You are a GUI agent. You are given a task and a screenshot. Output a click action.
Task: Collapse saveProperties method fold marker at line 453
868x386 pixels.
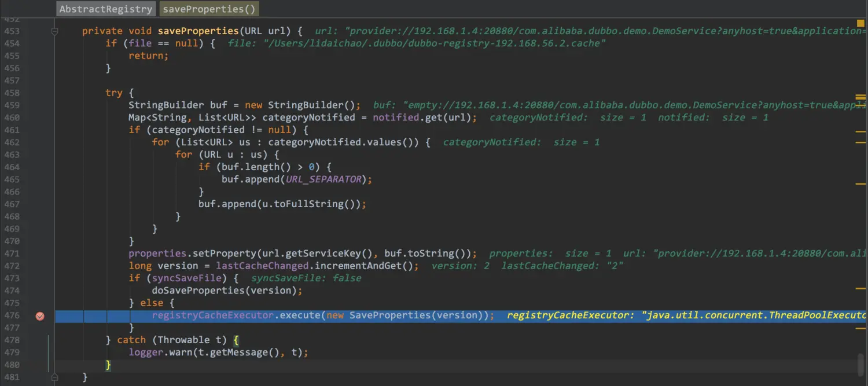coord(55,31)
